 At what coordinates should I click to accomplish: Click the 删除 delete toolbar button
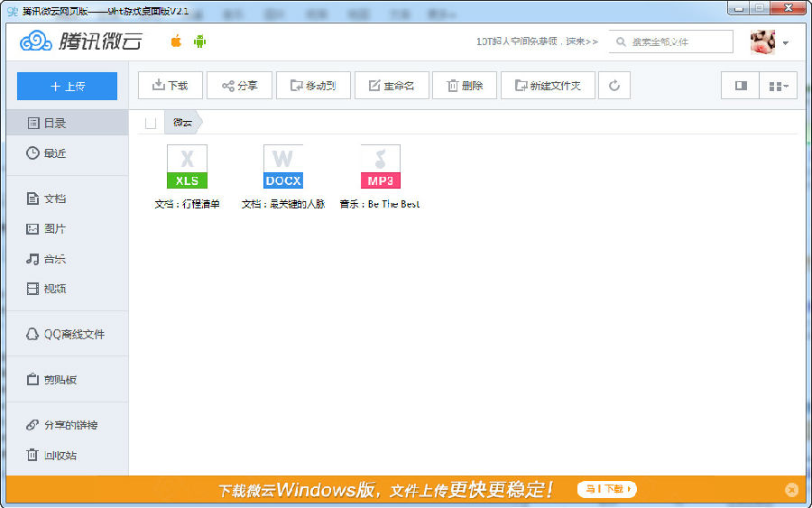(465, 86)
